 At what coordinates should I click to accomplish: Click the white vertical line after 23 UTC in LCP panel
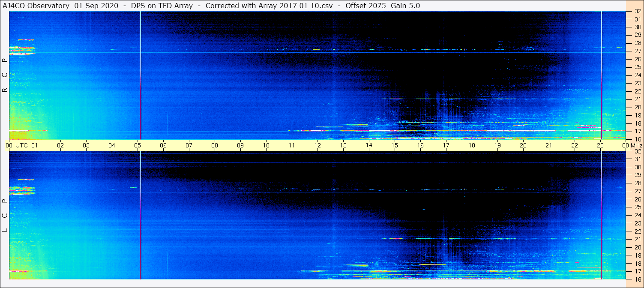point(602,215)
